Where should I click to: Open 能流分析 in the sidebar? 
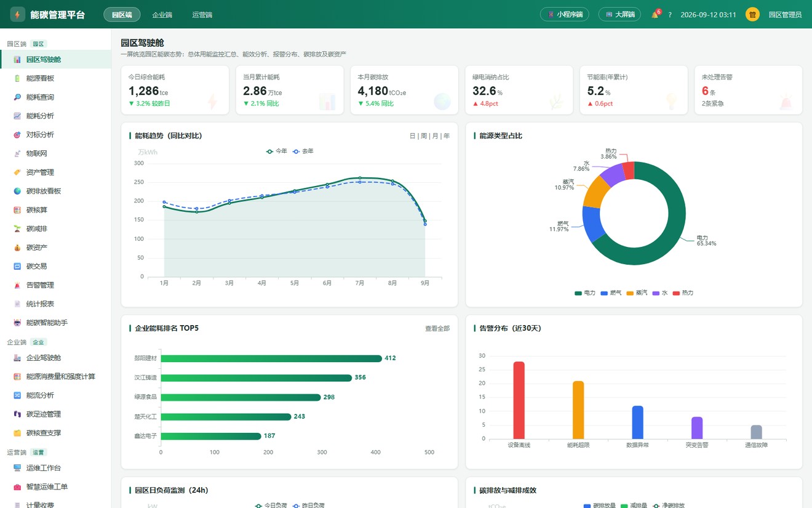(x=55, y=395)
